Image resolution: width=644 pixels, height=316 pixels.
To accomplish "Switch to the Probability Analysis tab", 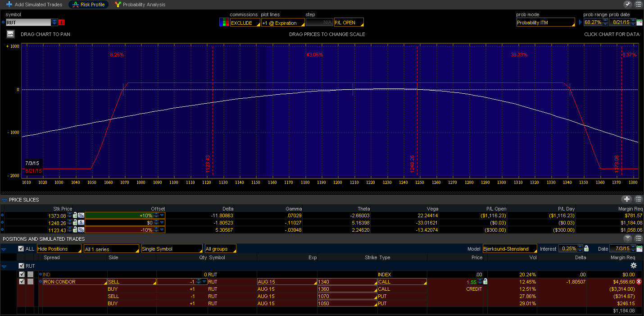I will [140, 5].
